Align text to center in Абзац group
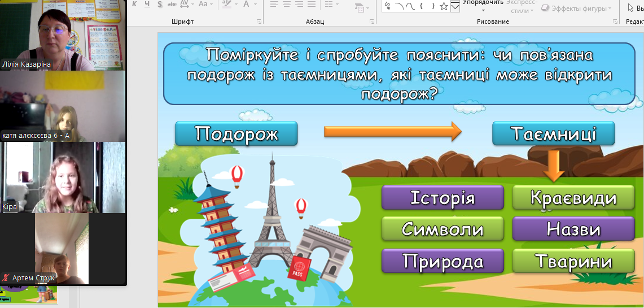Screen dimensions: 644x308 (287, 5)
